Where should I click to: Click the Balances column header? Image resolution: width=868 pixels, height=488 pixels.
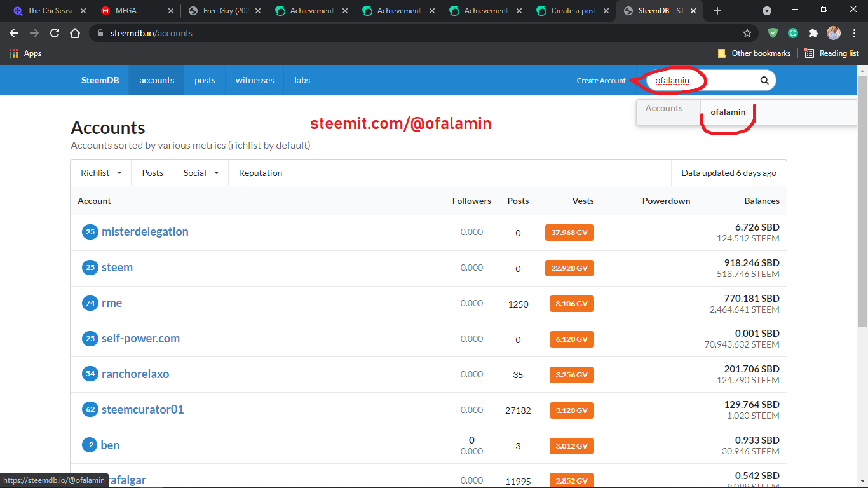click(x=762, y=201)
